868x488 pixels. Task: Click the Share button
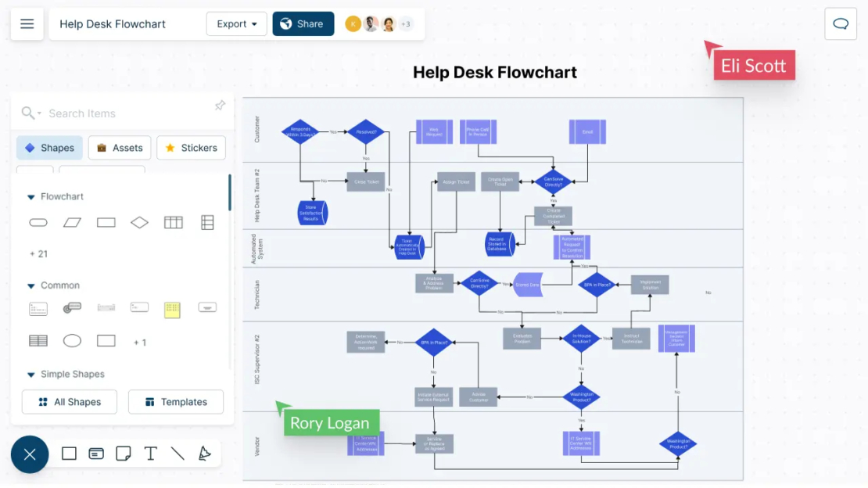pyautogui.click(x=303, y=23)
